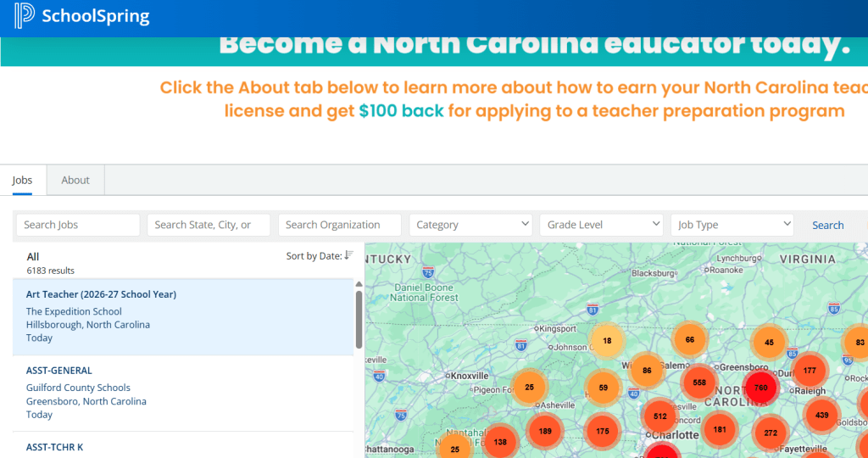
Task: Expand the Category dropdown
Action: (x=472, y=225)
